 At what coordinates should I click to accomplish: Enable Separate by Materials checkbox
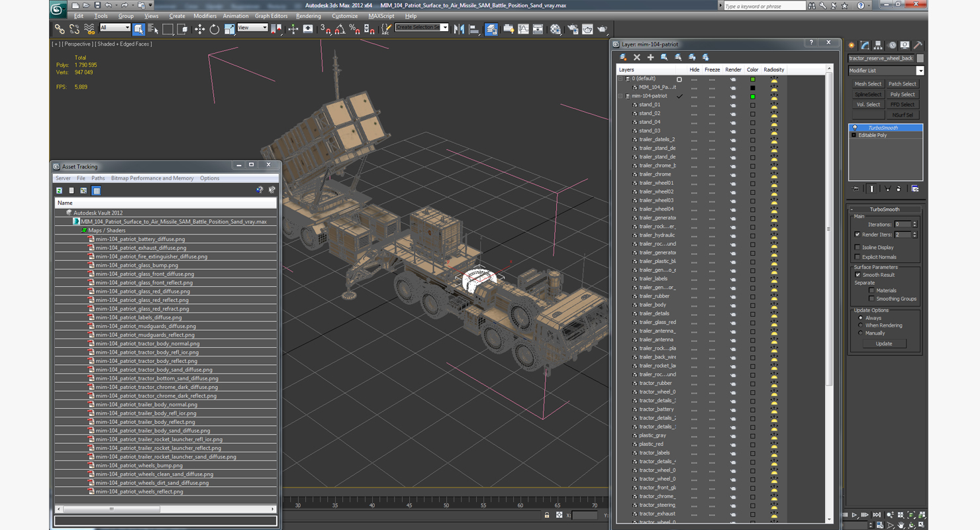pyautogui.click(x=871, y=290)
